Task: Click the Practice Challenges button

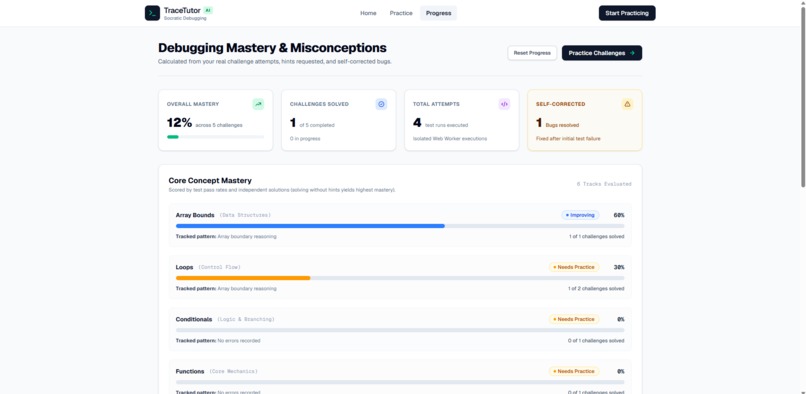Action: [601, 53]
